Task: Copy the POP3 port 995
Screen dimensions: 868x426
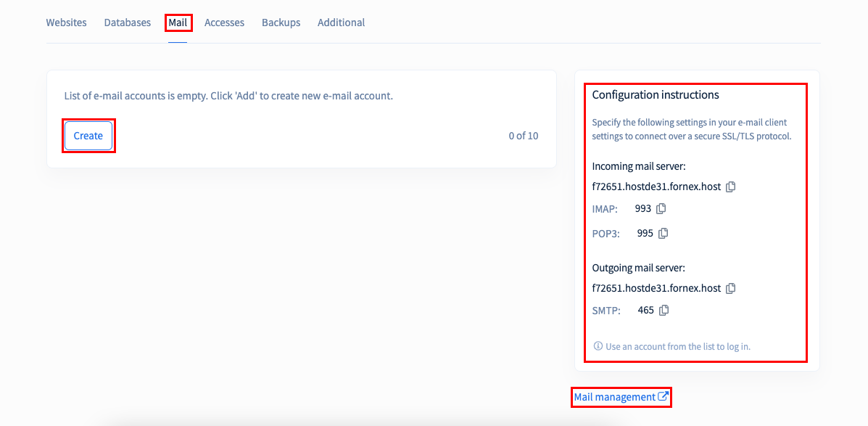Action: [664, 233]
